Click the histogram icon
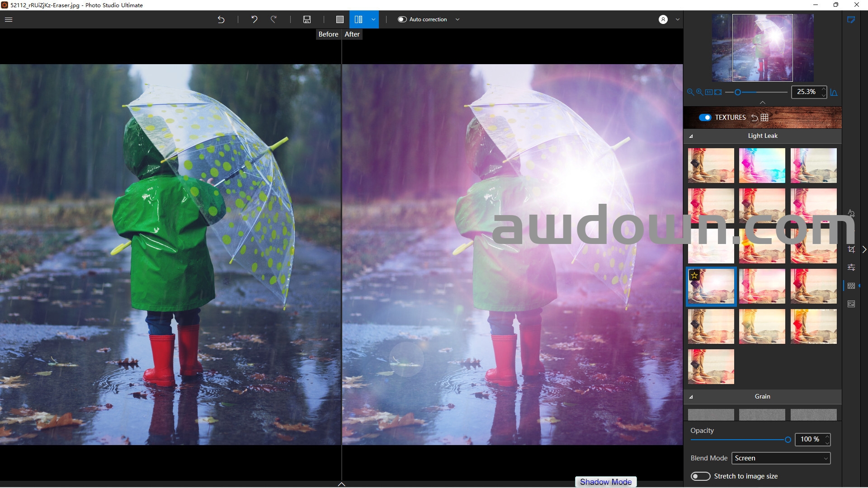The image size is (868, 488). [x=834, y=92]
